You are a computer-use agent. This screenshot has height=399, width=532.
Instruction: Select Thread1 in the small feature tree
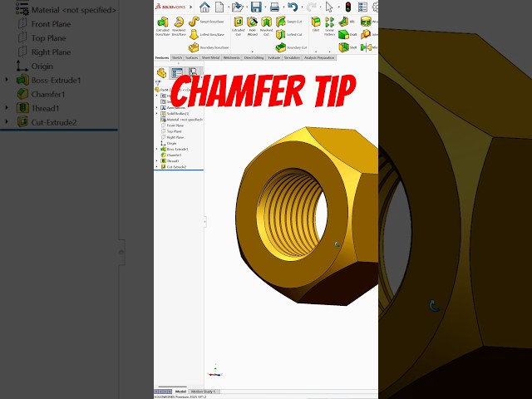[x=170, y=161]
